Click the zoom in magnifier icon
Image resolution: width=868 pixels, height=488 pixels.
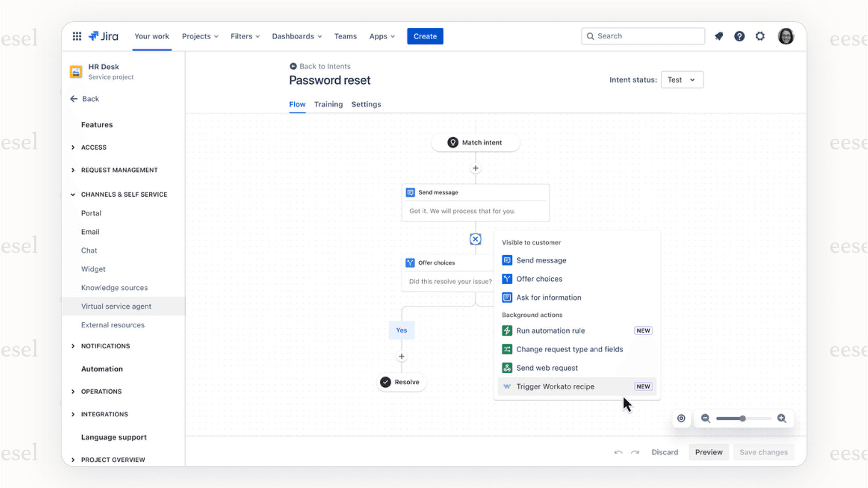point(782,418)
